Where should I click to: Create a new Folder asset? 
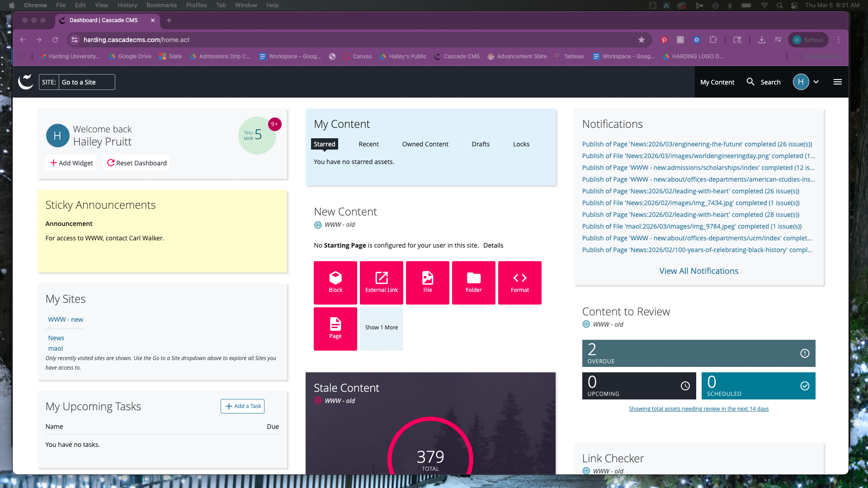(x=473, y=282)
